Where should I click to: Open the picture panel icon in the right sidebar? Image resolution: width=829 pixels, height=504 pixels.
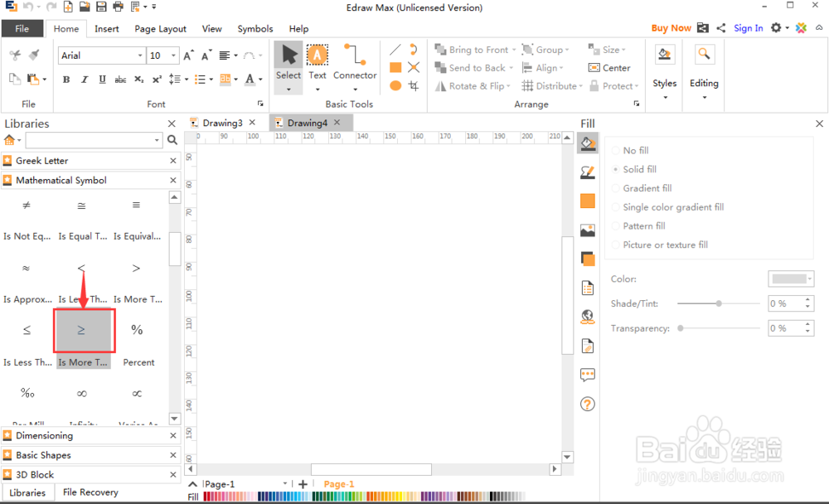pos(588,230)
